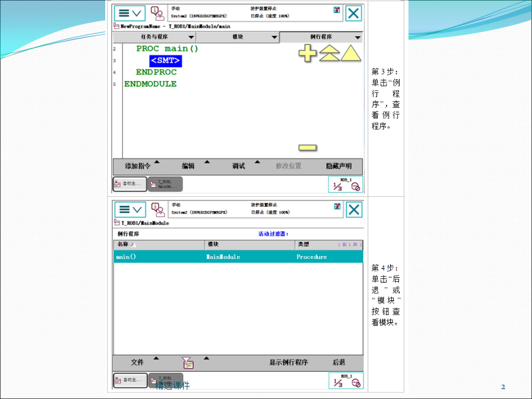Click operator window icon in upper screen

157,13
